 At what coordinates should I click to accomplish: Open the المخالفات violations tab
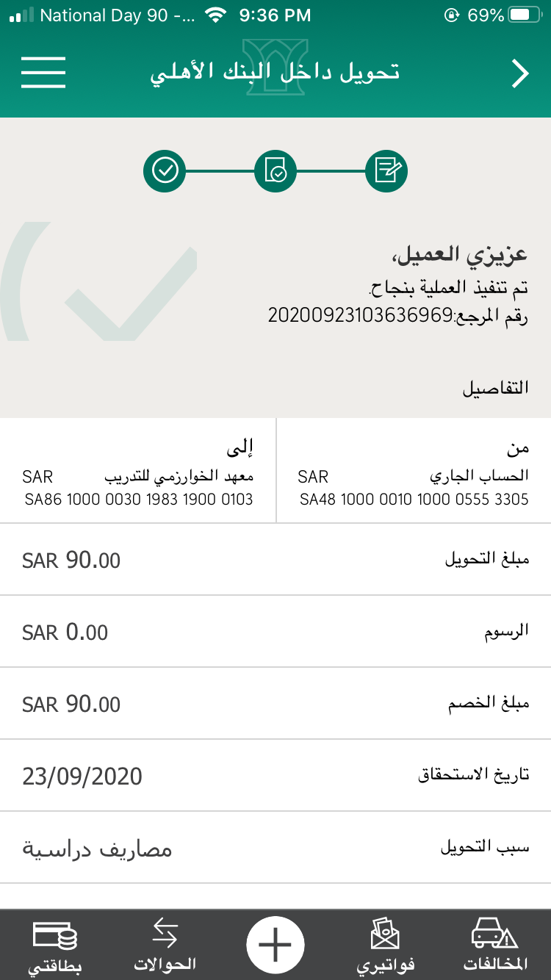point(495,946)
